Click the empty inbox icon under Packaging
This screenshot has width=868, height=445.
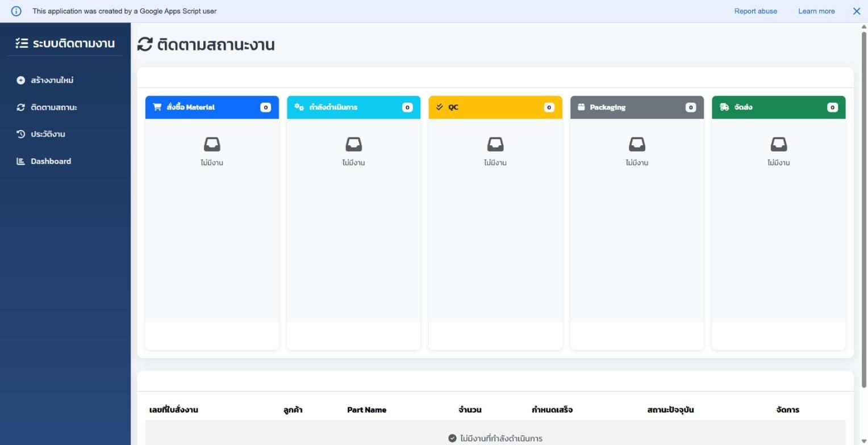click(x=637, y=145)
